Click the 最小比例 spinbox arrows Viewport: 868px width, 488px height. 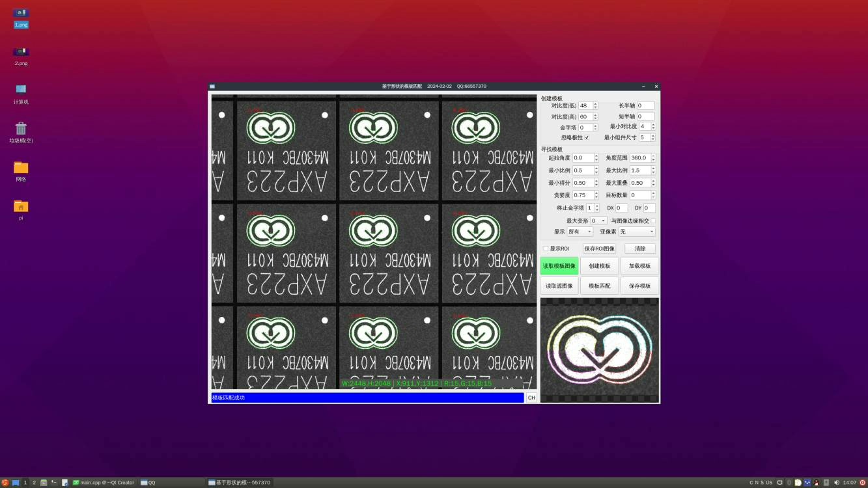596,170
